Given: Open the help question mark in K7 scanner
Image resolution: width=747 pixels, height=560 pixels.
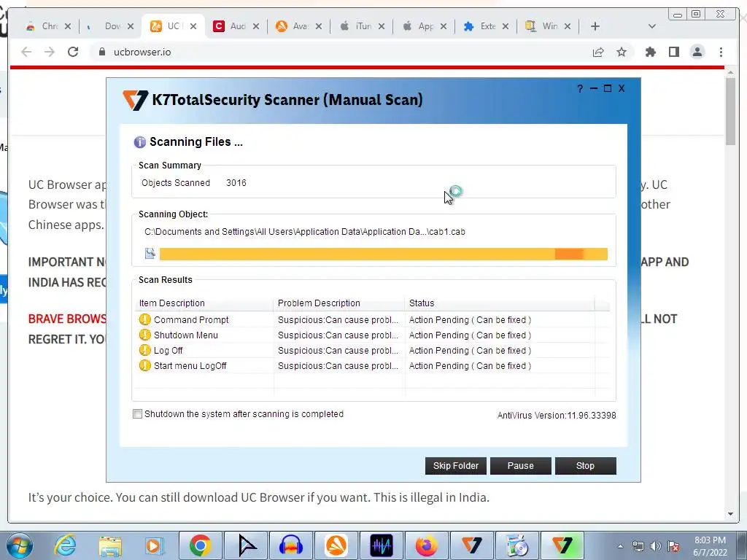Looking at the screenshot, I should coord(580,88).
